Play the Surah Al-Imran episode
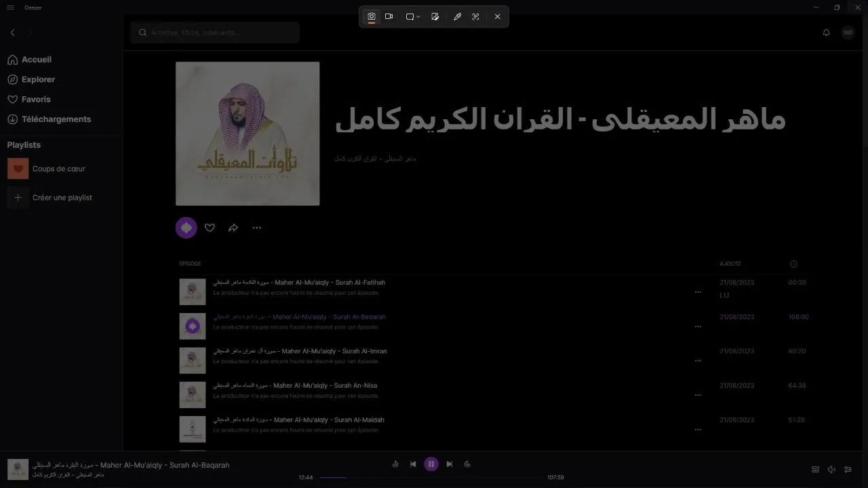Viewport: 868px width, 488px height. (x=300, y=351)
